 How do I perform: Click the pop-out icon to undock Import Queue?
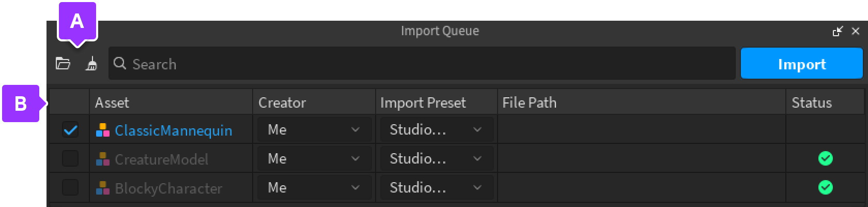coord(838,32)
